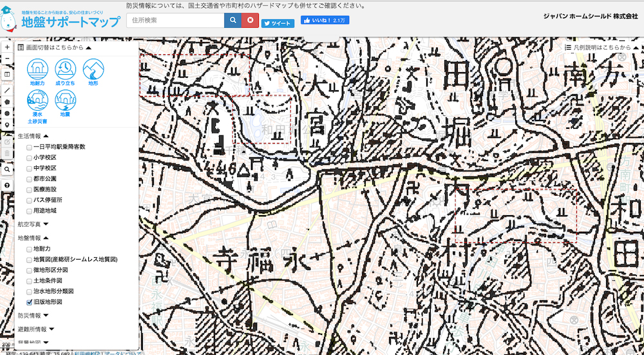Expand the partly hidden last section arrow

pos(46,342)
